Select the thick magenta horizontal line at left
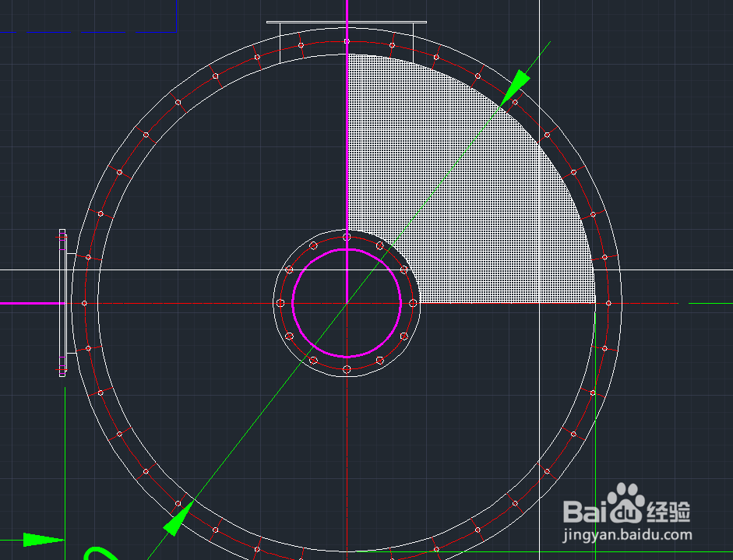 (x=32, y=304)
